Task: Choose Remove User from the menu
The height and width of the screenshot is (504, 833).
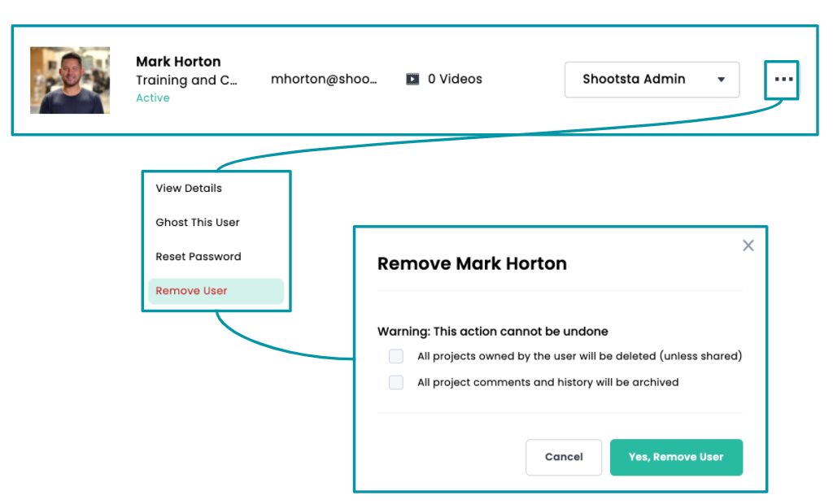Action: pos(192,291)
